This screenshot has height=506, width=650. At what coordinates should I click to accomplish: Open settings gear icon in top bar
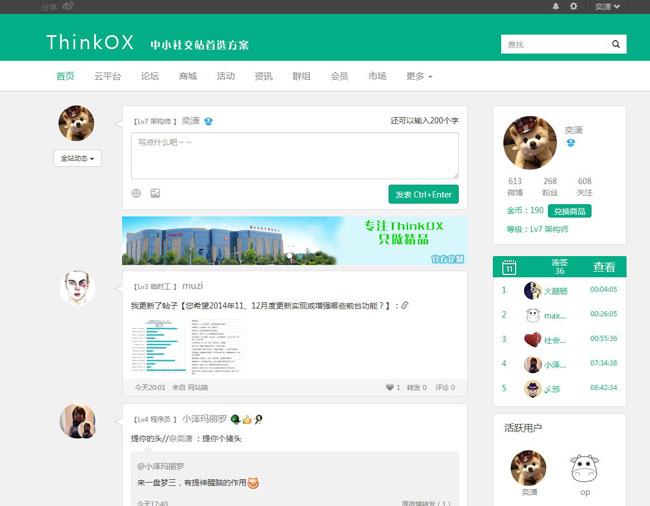(x=573, y=6)
